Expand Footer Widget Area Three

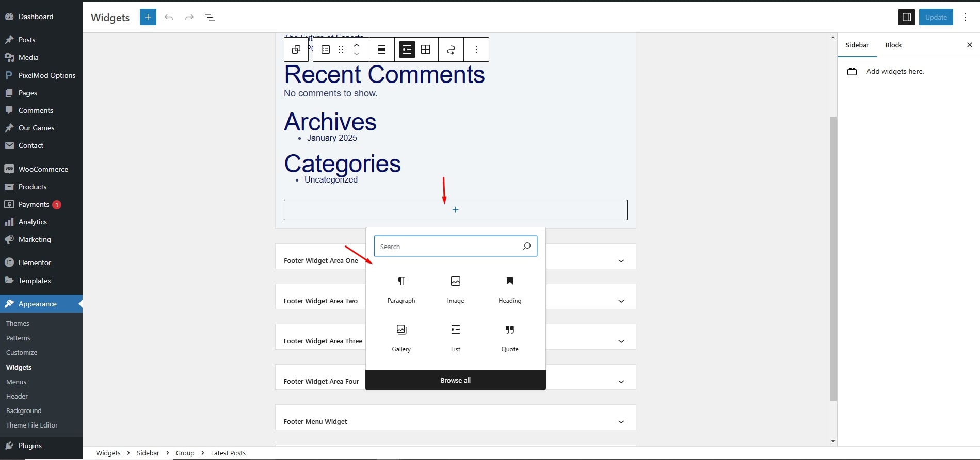[621, 341]
